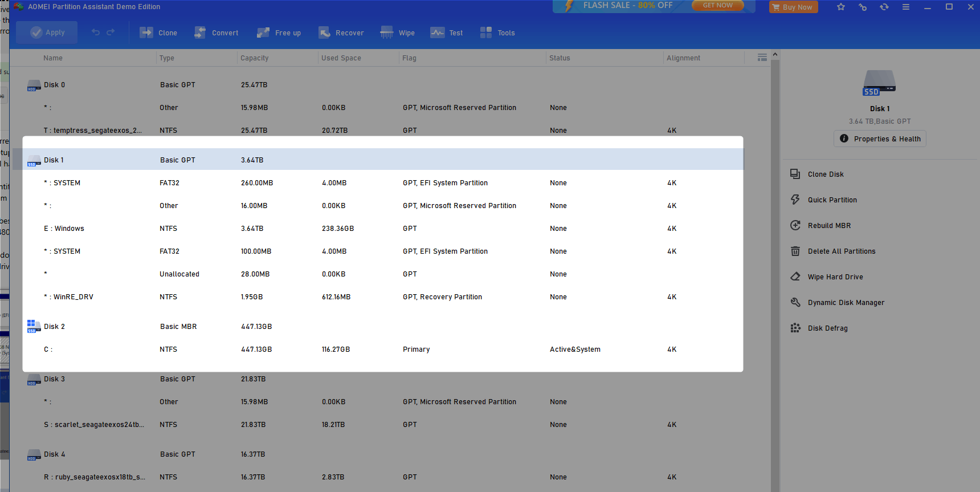
Task: Click the refresh/reload icon in title bar
Action: tap(884, 7)
